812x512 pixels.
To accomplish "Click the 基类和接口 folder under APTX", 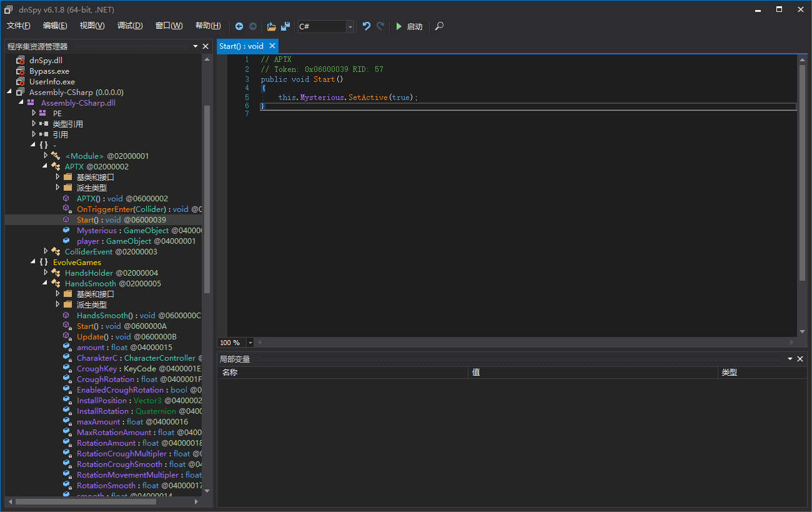I will coord(95,177).
